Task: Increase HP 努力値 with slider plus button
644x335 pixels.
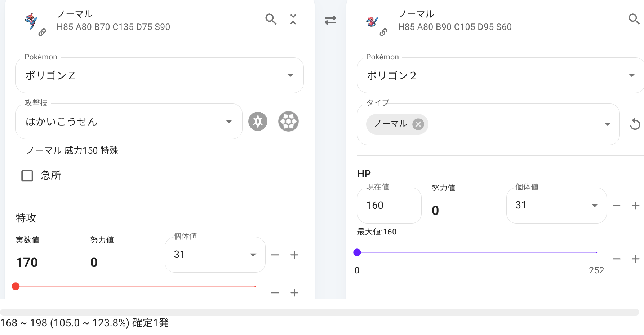Action: [x=636, y=259]
